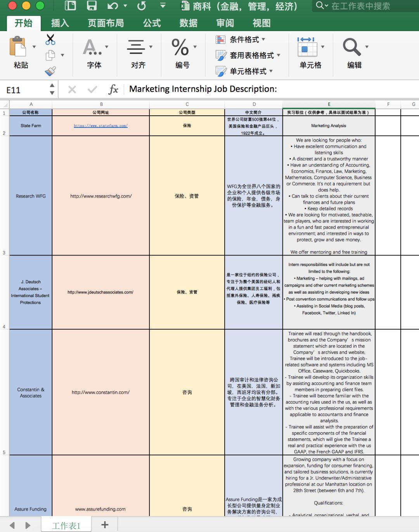Click the 在工作表中搜索 search field
419x532 pixels.
pyautogui.click(x=365, y=6)
